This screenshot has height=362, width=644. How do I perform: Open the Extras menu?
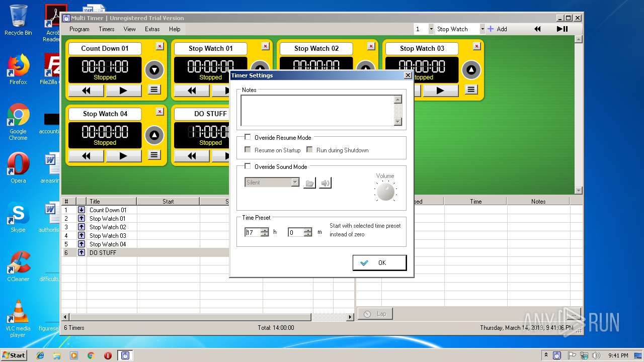[152, 29]
